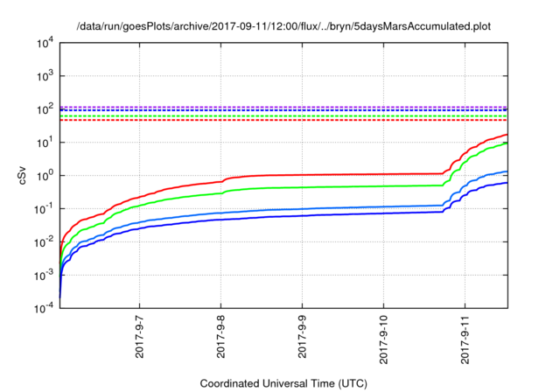
Task: Click the 10^-1 y-axis tick label
Action: [x=44, y=209]
